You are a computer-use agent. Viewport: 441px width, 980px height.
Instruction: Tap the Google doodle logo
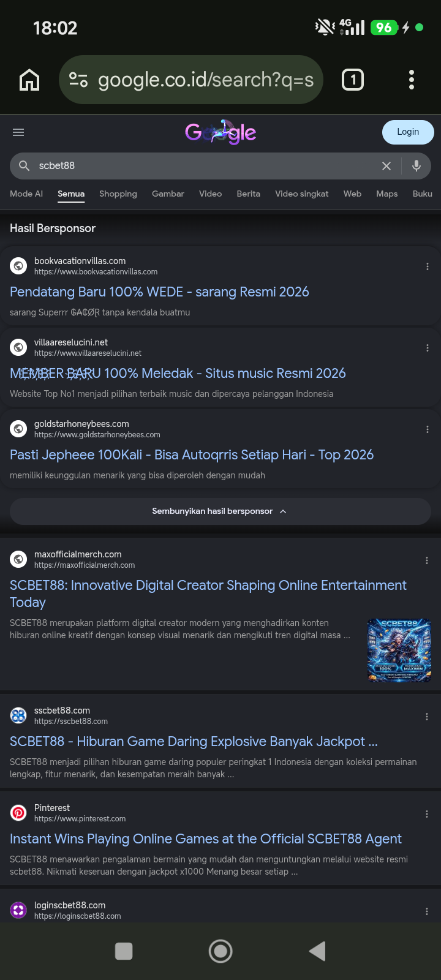click(x=221, y=132)
